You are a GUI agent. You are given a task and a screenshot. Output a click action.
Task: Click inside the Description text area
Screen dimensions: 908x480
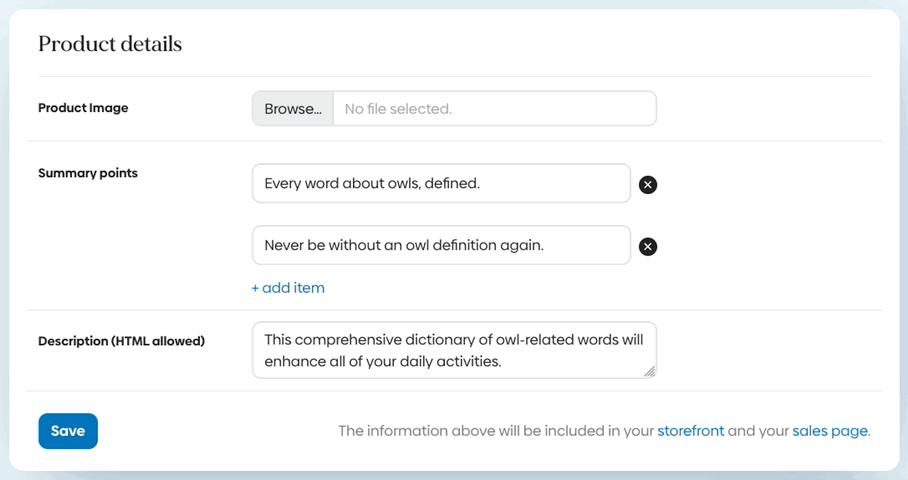click(x=454, y=350)
